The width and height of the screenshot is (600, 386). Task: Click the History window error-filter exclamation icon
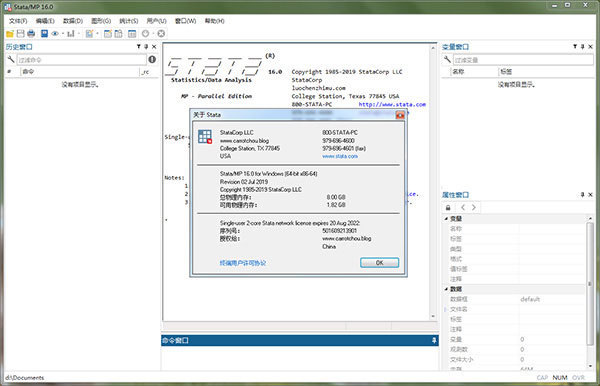(x=152, y=59)
